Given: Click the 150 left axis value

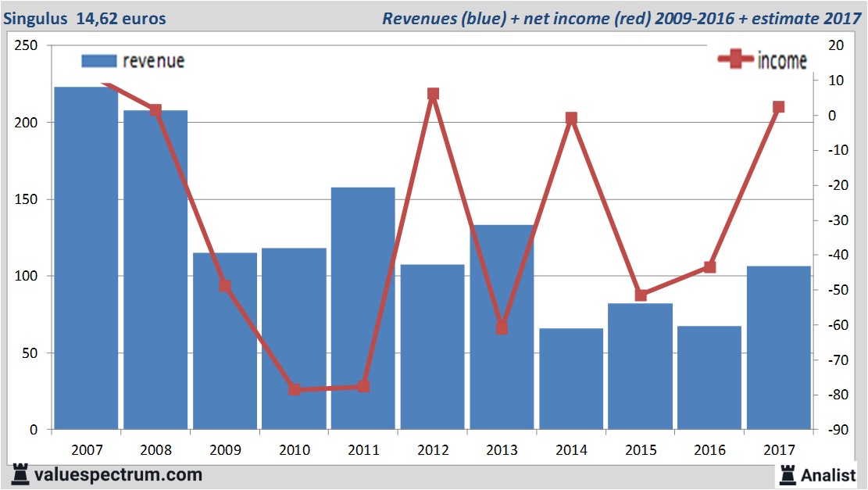Looking at the screenshot, I should pos(26,199).
